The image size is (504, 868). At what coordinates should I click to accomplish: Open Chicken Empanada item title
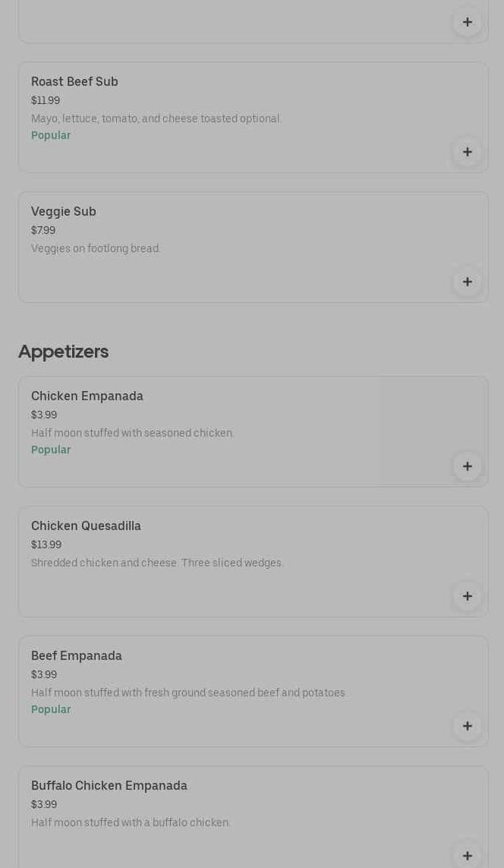tap(87, 396)
